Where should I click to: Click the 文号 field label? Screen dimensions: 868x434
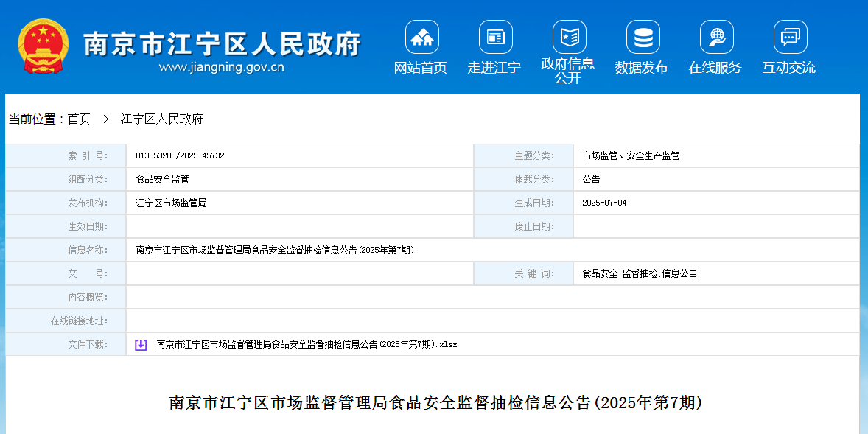click(88, 273)
